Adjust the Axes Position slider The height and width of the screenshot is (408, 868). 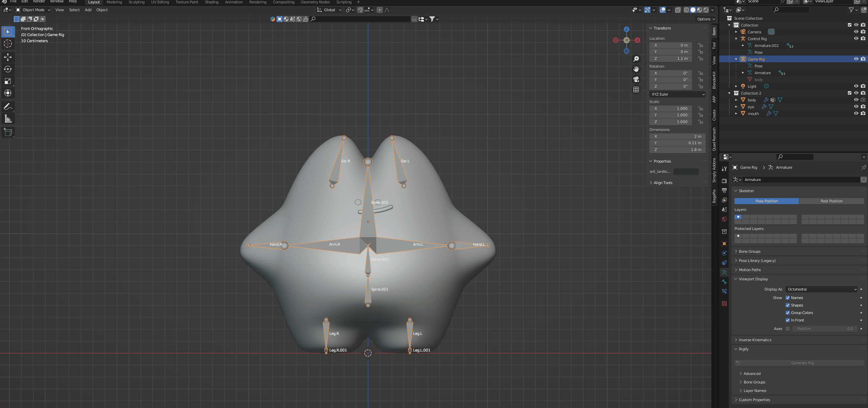pos(824,329)
